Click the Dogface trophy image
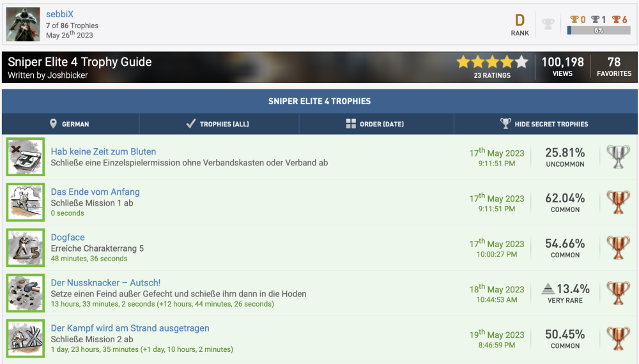Viewport: 639px width, 364px height. [x=26, y=247]
